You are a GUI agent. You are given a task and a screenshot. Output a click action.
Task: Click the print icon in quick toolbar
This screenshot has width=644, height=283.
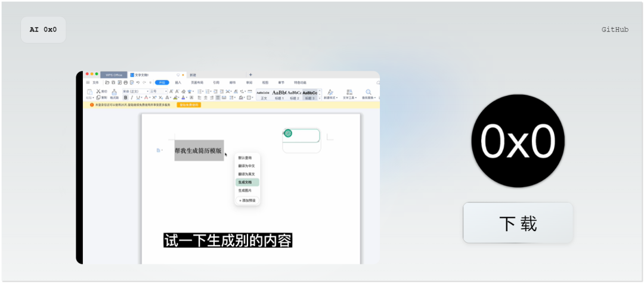(x=126, y=82)
